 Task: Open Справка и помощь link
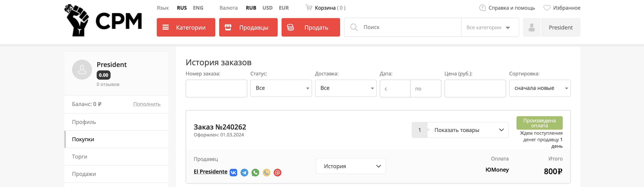[x=512, y=8]
